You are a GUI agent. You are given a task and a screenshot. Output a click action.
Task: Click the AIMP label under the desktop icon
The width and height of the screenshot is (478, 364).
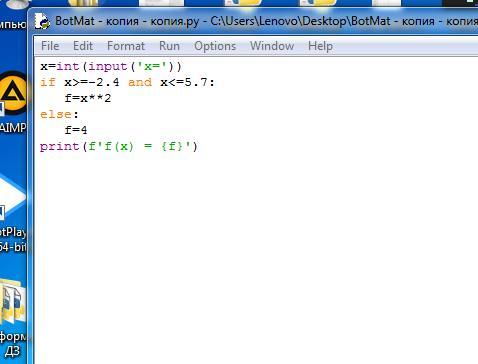coord(13,127)
